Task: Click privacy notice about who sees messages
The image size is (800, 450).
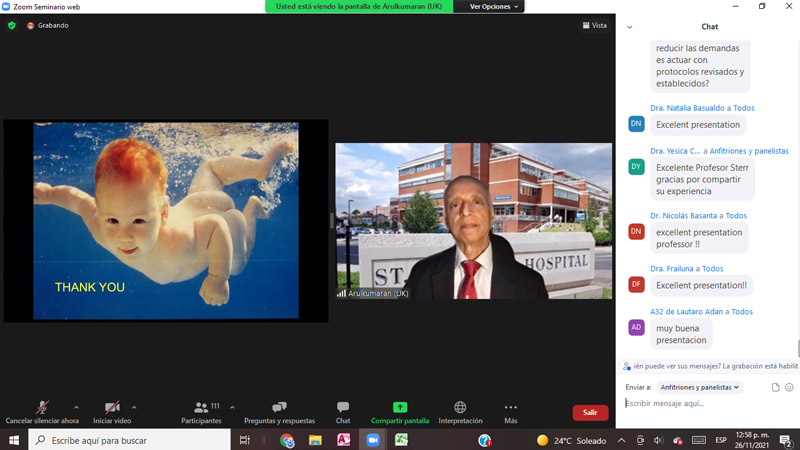Action: point(711,366)
